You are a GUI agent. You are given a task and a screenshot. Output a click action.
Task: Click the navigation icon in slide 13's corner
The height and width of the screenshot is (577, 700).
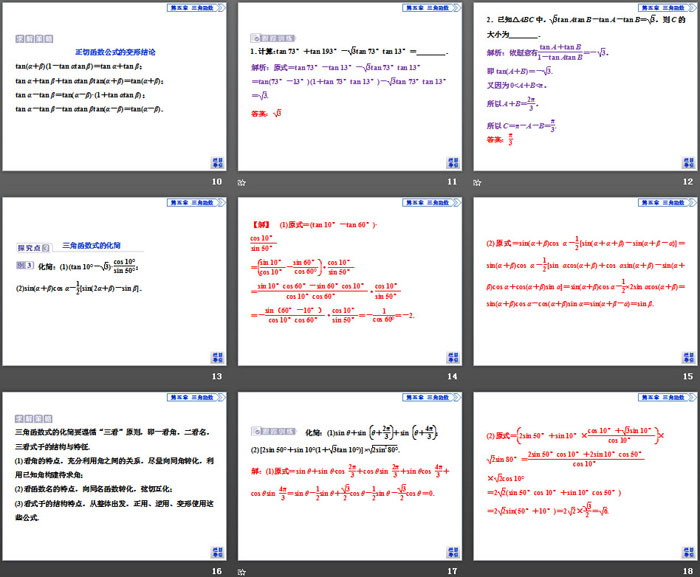217,357
